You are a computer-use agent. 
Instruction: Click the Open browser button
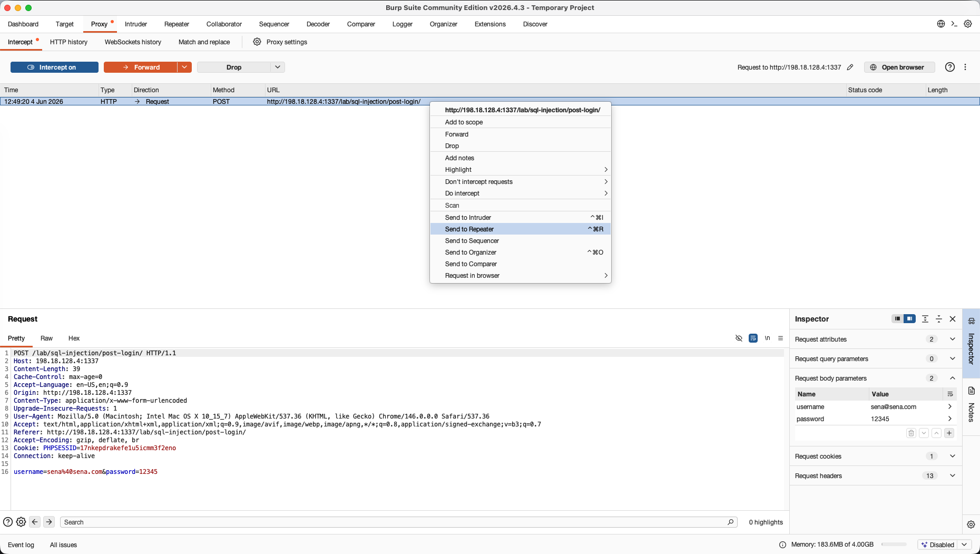click(899, 67)
